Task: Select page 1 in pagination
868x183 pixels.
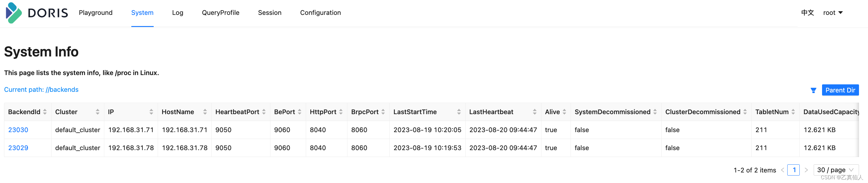Action: point(794,170)
